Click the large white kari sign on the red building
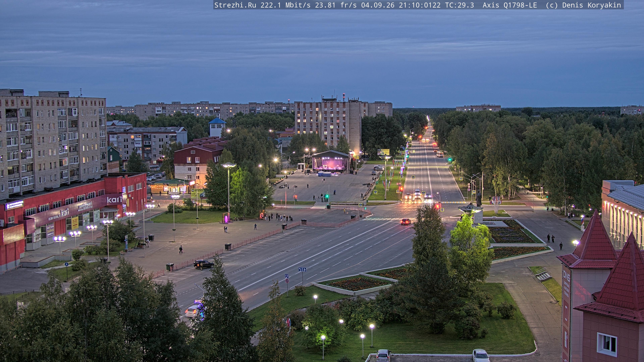This screenshot has height=362, width=644. click(114, 200)
